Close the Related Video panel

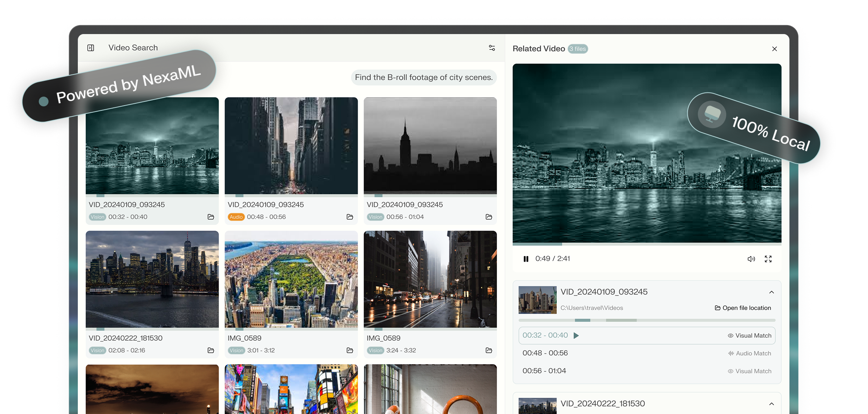774,49
